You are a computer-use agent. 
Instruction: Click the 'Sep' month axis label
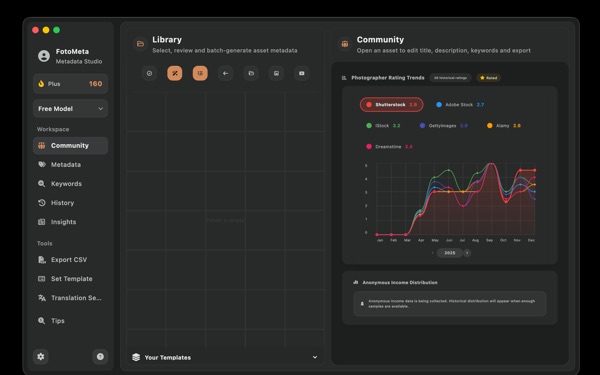coord(489,240)
